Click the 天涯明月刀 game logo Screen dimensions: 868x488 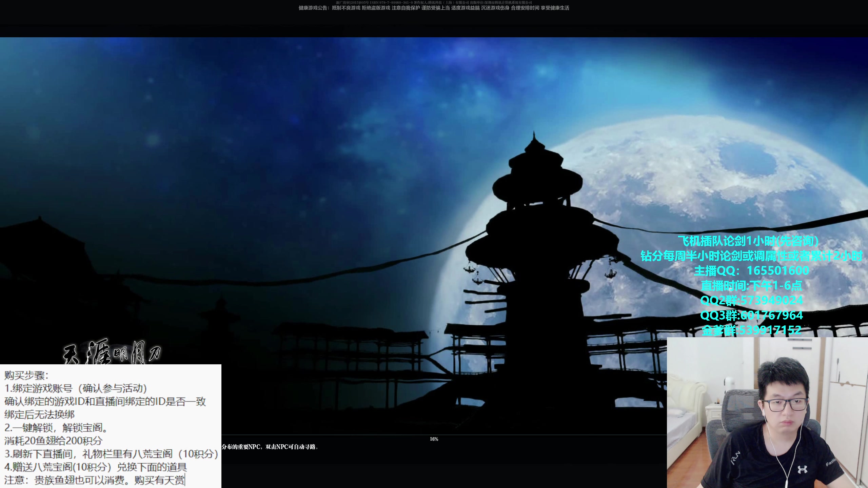click(112, 352)
